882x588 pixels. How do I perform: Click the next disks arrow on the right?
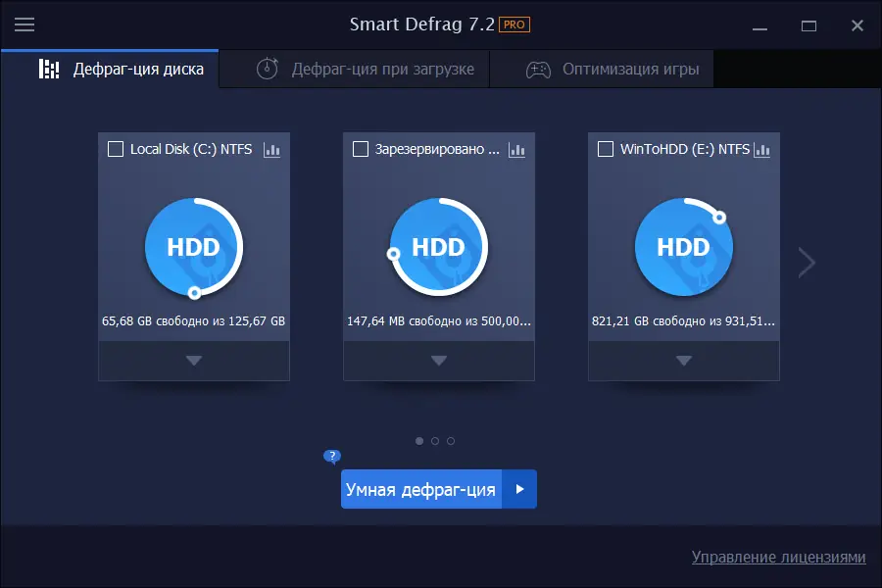[806, 262]
